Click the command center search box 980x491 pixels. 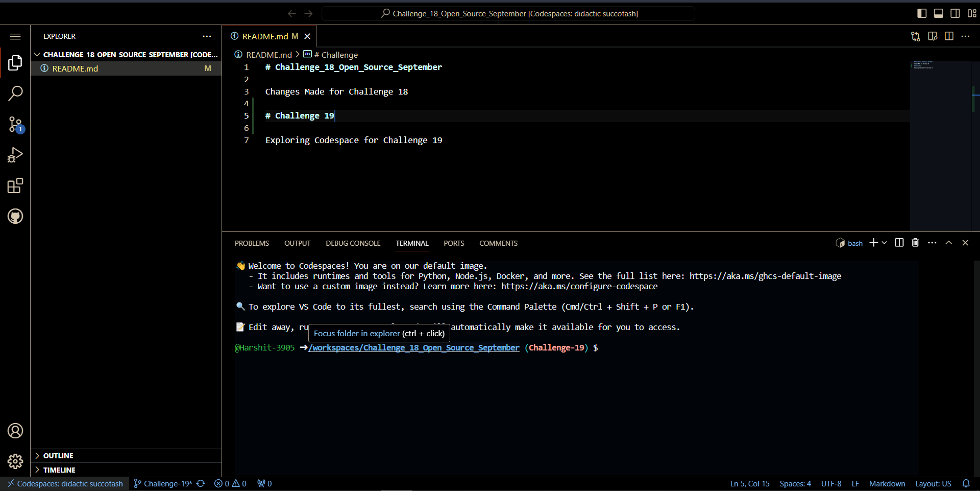[x=508, y=13]
